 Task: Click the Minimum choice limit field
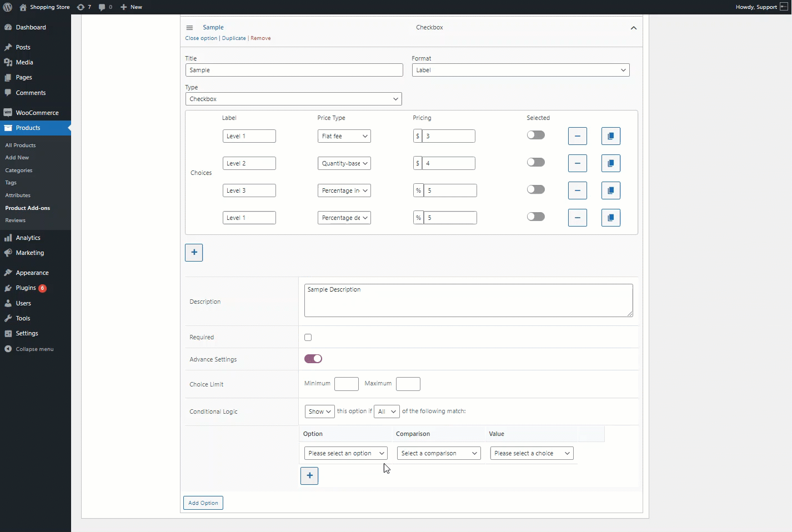(x=347, y=384)
